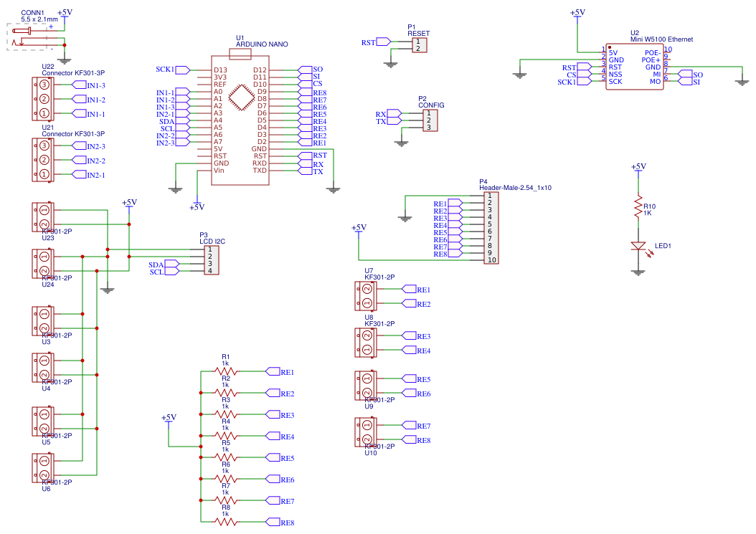Click the U10 two-pin terminal block
This screenshot has height=534, width=756.
click(x=365, y=432)
